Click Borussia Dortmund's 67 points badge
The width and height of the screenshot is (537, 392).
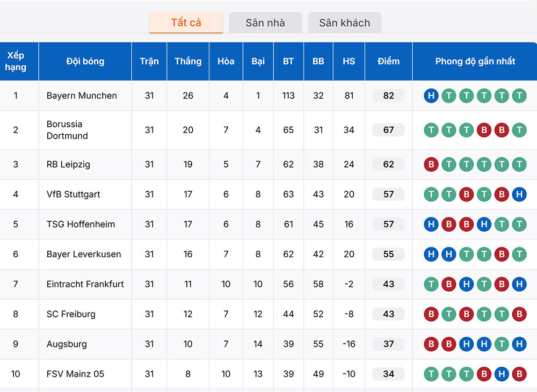pyautogui.click(x=389, y=130)
